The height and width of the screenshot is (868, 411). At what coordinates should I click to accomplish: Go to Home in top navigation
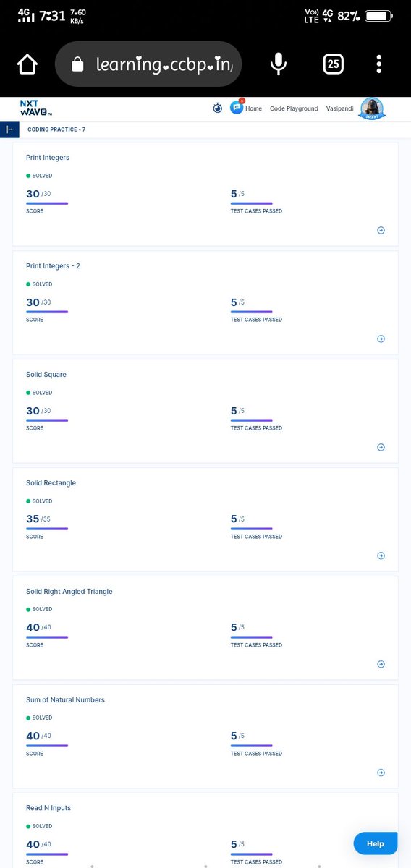point(253,109)
